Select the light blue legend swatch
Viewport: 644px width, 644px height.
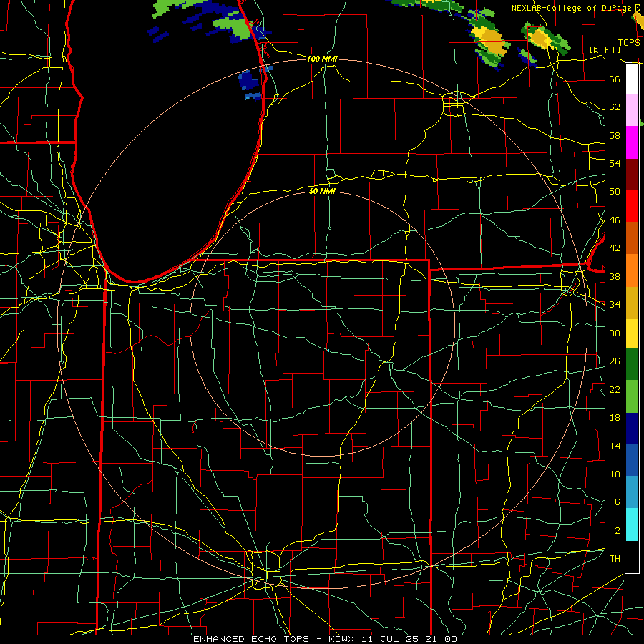pos(632,492)
